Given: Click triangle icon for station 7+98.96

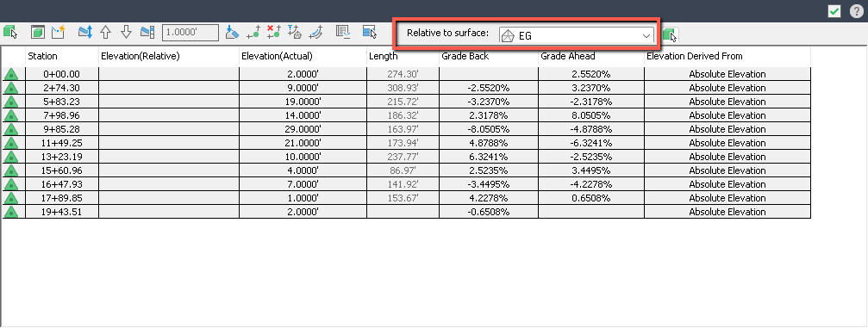Looking at the screenshot, I should tap(10, 115).
